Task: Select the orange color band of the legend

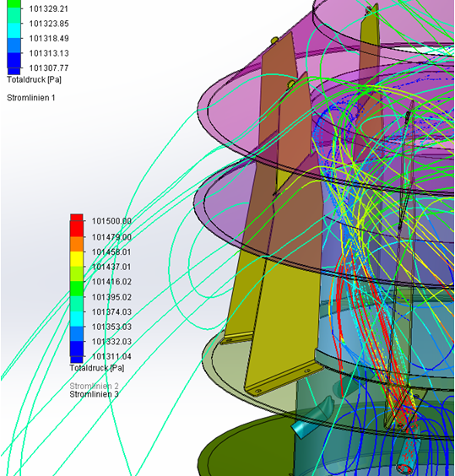Action: tap(77, 244)
